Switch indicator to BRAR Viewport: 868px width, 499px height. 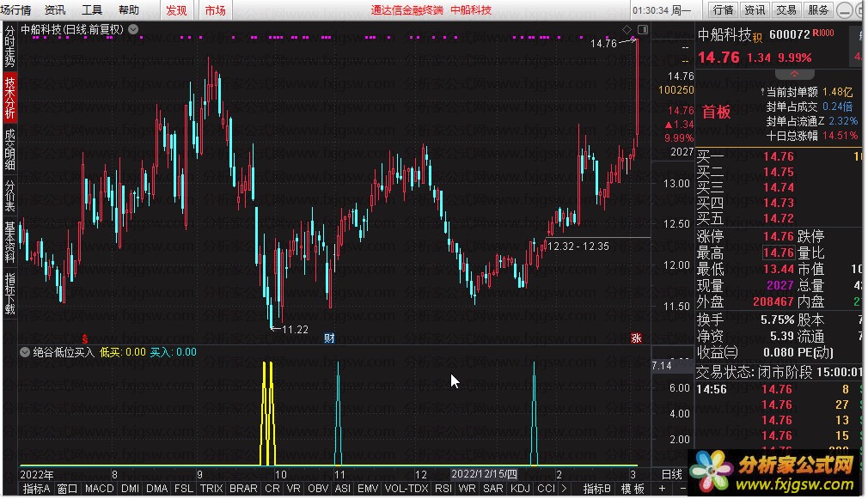[x=243, y=489]
